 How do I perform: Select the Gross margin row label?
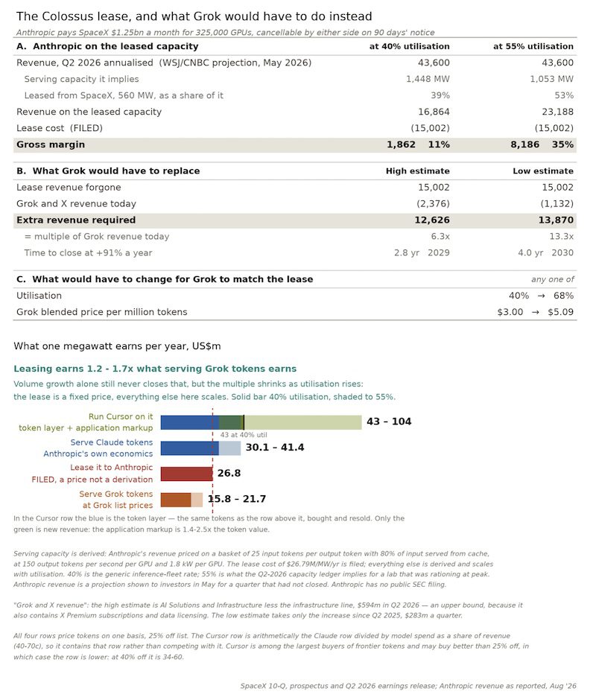tap(51, 144)
